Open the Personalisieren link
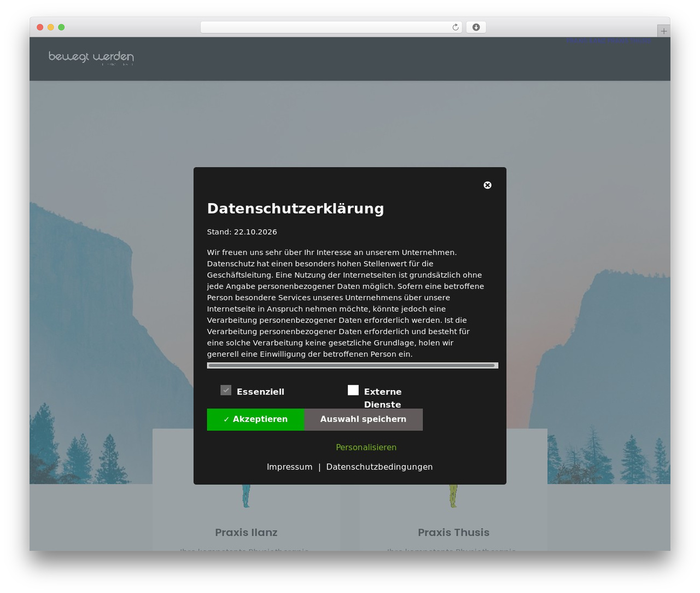The height and width of the screenshot is (593, 700). pyautogui.click(x=366, y=447)
